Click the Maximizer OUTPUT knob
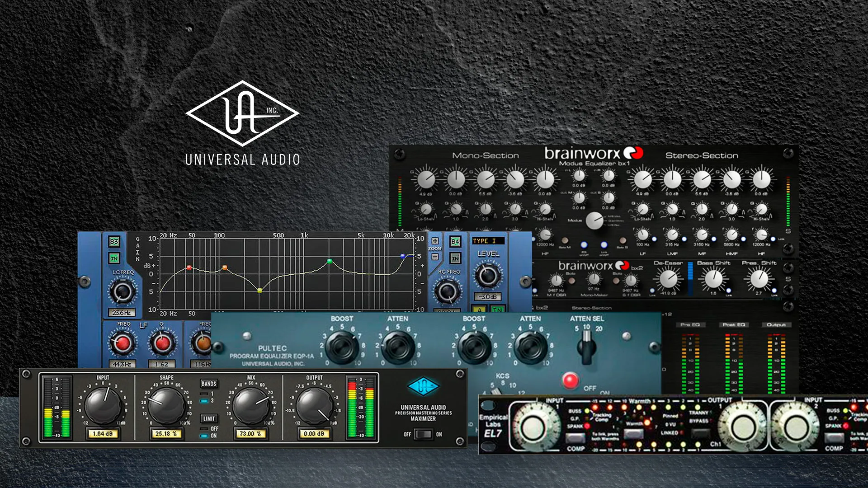The height and width of the screenshot is (488, 868). coord(314,405)
